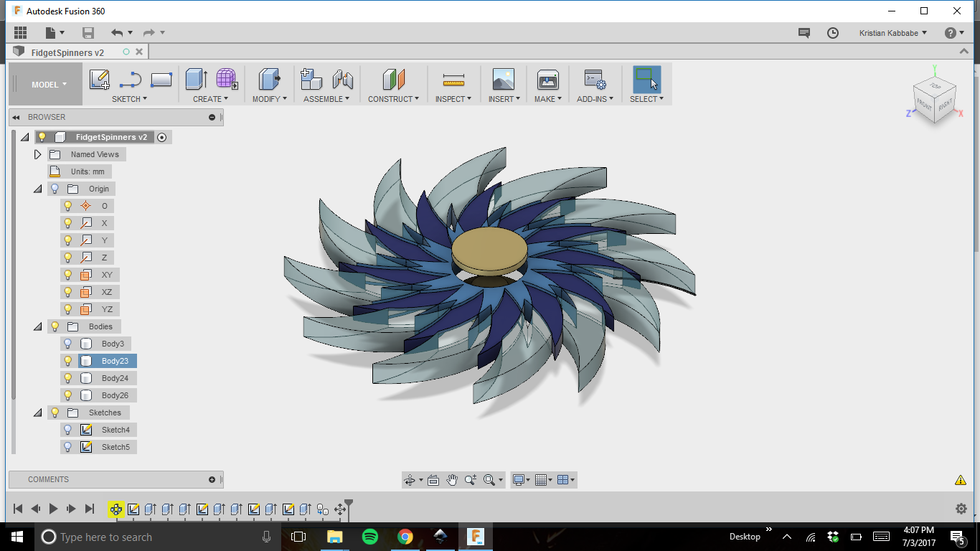980x551 pixels.
Task: Click the Look At icon
Action: tap(433, 480)
